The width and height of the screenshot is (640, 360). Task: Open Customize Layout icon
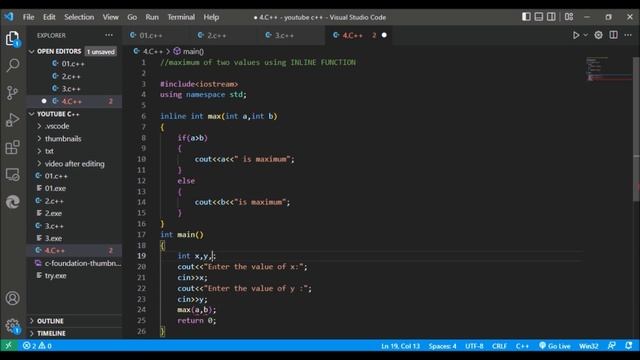tap(569, 17)
